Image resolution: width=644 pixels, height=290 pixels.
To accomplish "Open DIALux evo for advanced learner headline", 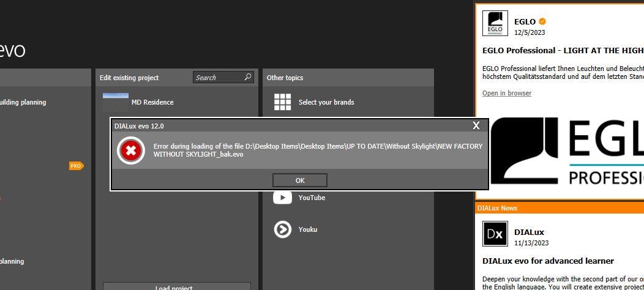I will (549, 261).
